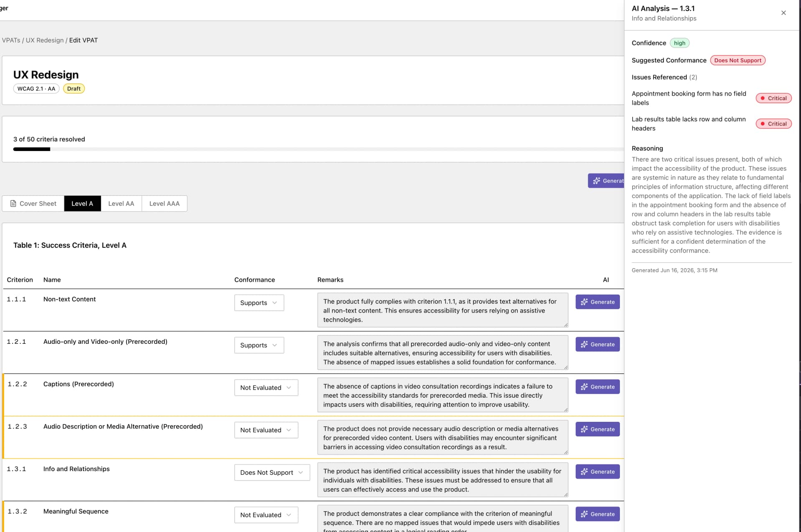Edit remarks text for 1.3.1 Info and Relationships

pyautogui.click(x=443, y=480)
